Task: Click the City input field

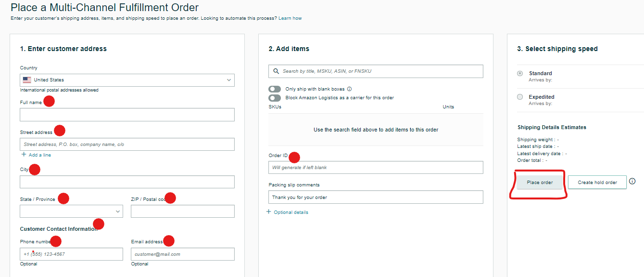Action: (127, 182)
